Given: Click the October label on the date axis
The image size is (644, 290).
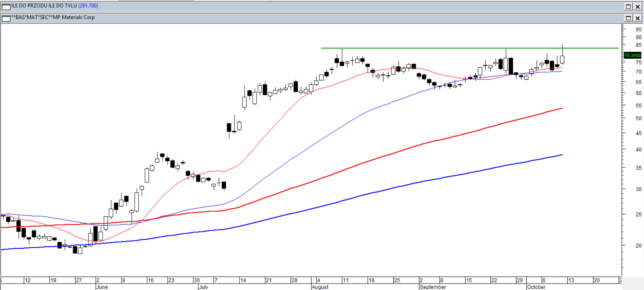Looking at the screenshot, I should [x=536, y=287].
